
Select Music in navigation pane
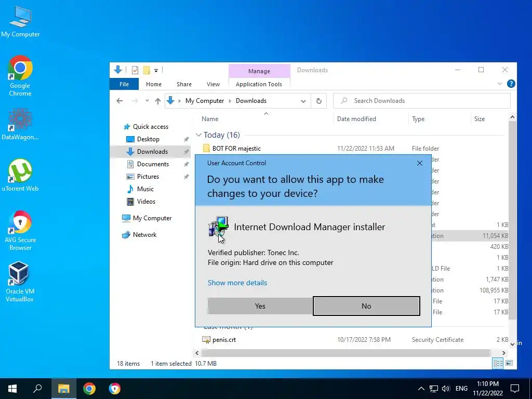(x=145, y=189)
